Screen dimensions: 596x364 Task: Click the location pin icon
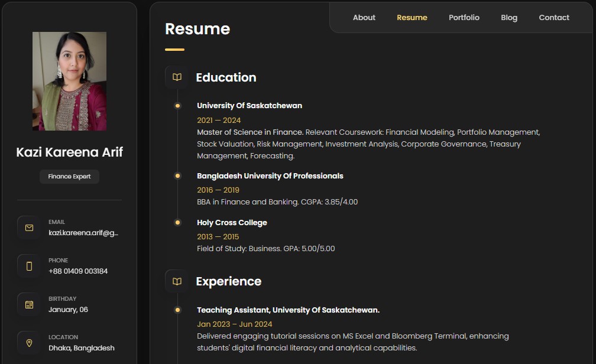click(x=29, y=343)
